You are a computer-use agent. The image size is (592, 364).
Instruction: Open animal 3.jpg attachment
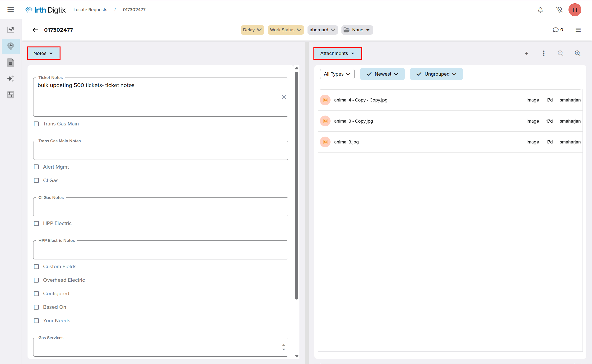click(x=346, y=142)
